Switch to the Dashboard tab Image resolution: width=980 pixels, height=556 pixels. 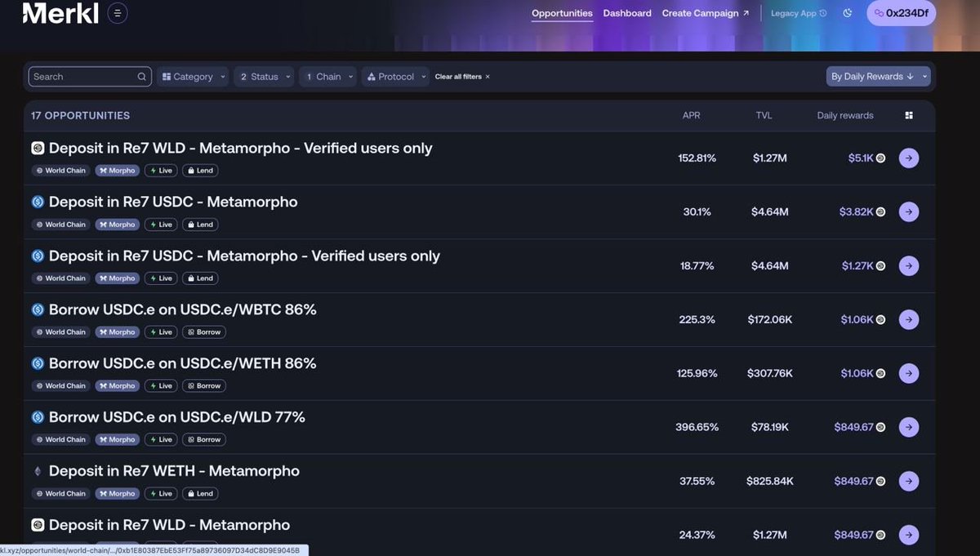tap(627, 13)
